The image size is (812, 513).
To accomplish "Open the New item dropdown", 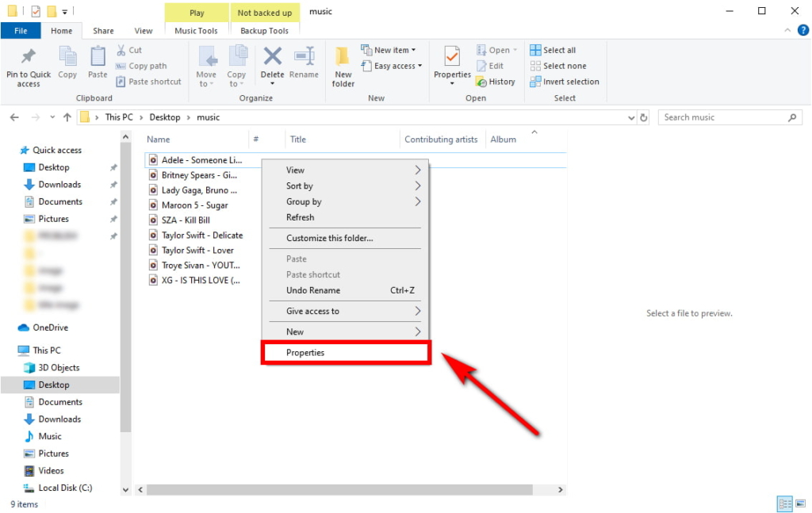I will [389, 49].
